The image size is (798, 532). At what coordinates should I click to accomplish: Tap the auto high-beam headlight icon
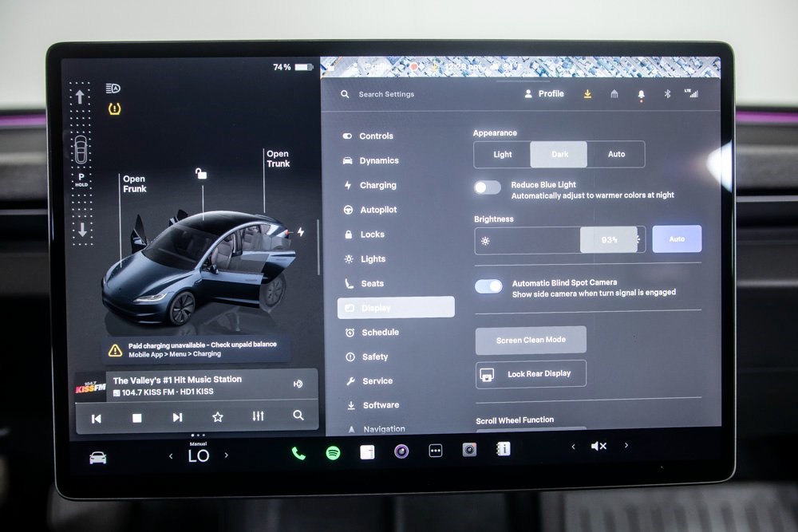(113, 89)
